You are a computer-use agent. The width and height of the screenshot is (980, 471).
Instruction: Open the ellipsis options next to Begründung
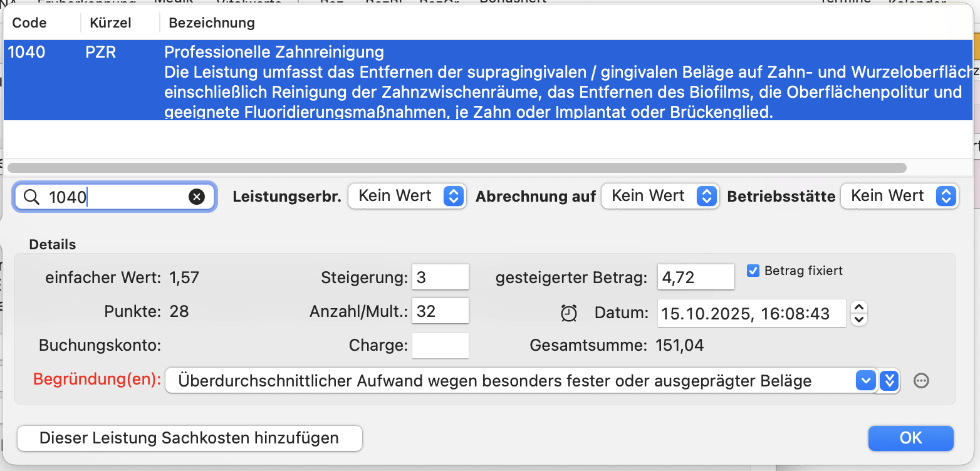(920, 381)
